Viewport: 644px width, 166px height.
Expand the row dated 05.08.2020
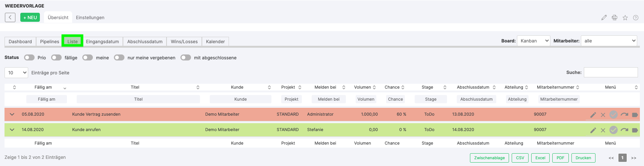(x=12, y=114)
